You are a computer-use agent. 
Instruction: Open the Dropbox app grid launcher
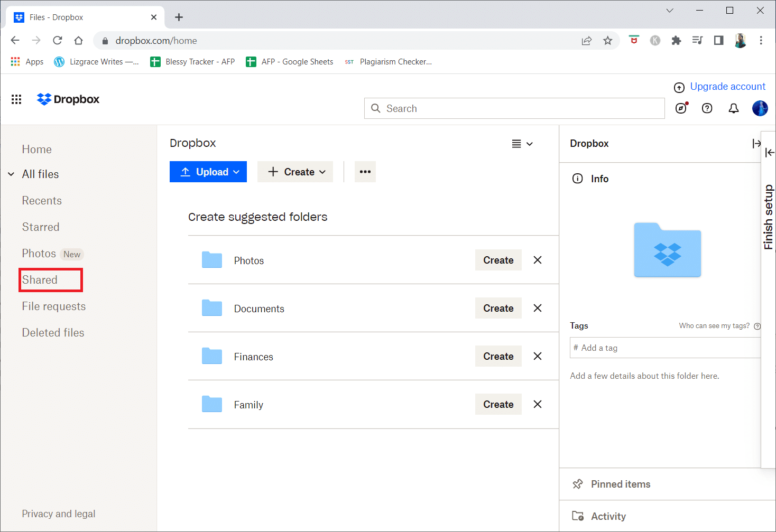(x=16, y=99)
